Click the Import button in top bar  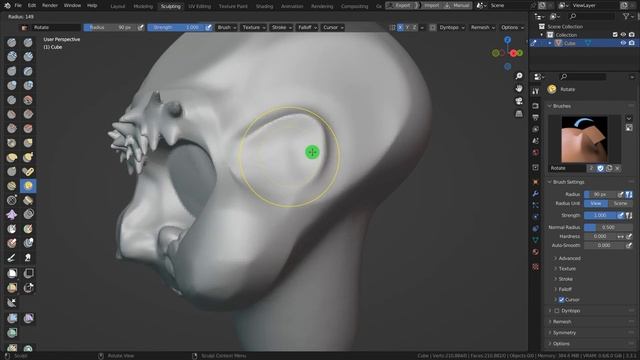[x=431, y=6]
